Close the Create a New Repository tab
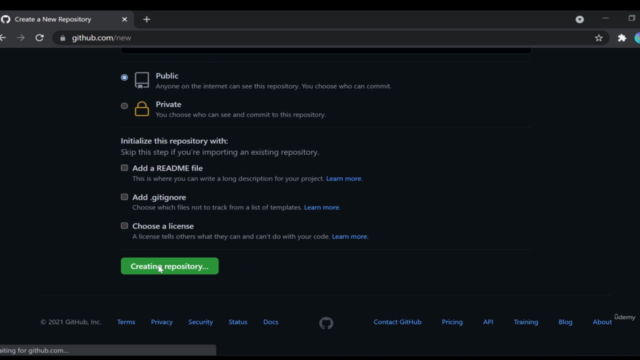This screenshot has width=640, height=360. pyautogui.click(x=124, y=19)
